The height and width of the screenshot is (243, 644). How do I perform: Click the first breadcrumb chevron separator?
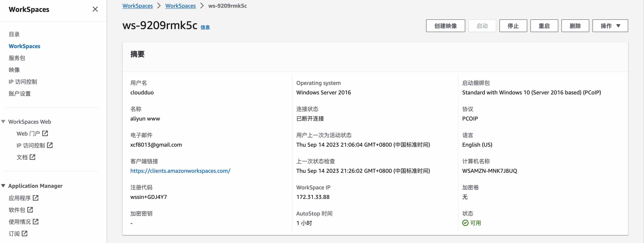click(159, 6)
